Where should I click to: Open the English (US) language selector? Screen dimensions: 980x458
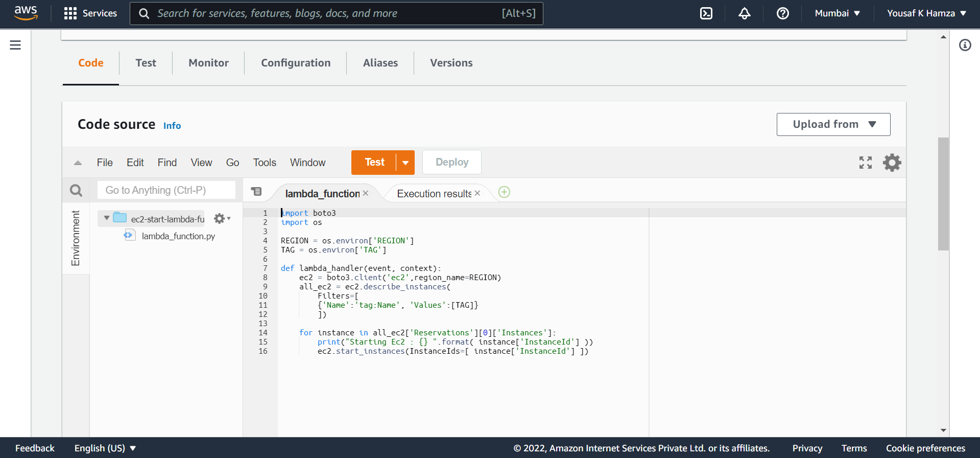(x=105, y=448)
